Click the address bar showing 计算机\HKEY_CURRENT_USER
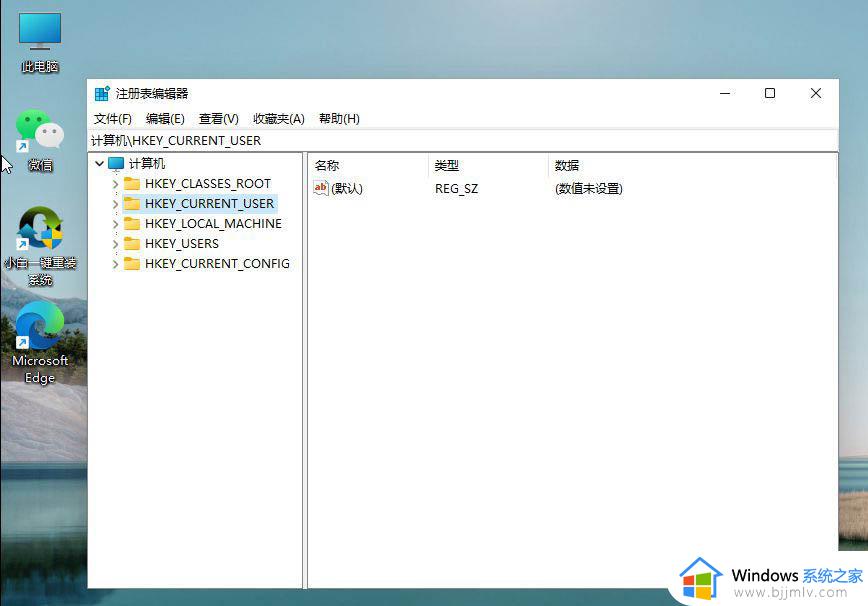This screenshot has width=868, height=606. click(463, 141)
